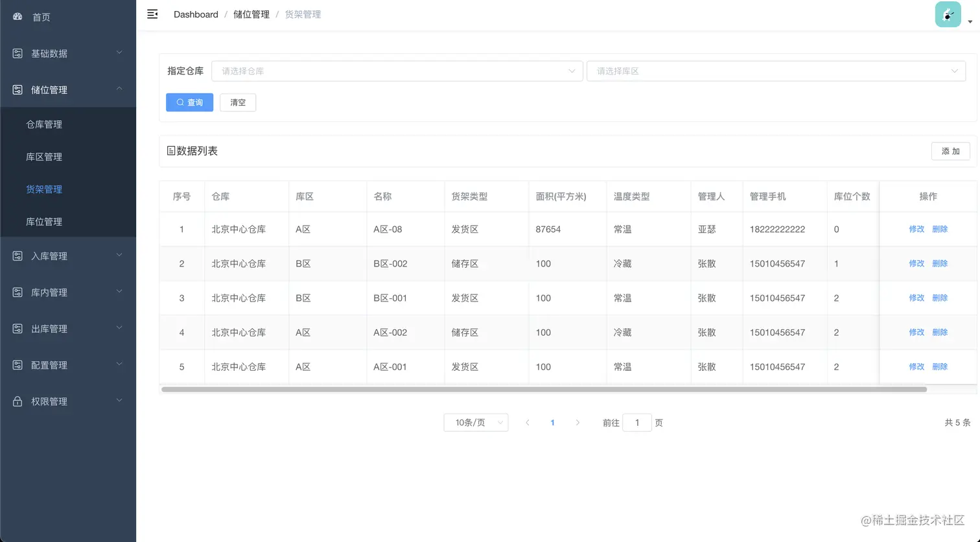Click 删除 for row B区-001
The image size is (980, 542).
tap(940, 298)
